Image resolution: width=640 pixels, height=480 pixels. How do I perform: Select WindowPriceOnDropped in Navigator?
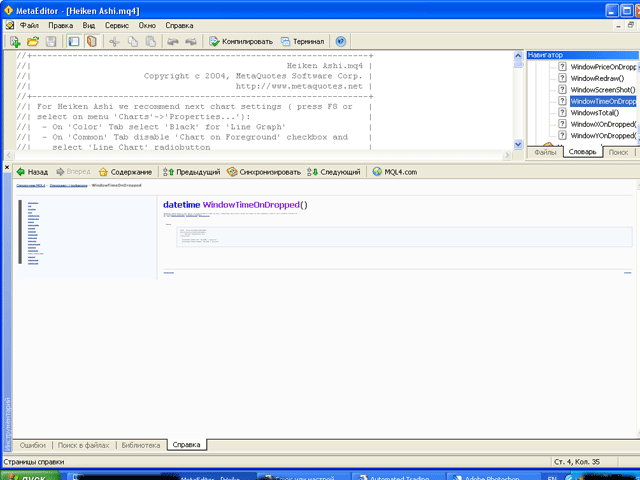[x=603, y=67]
